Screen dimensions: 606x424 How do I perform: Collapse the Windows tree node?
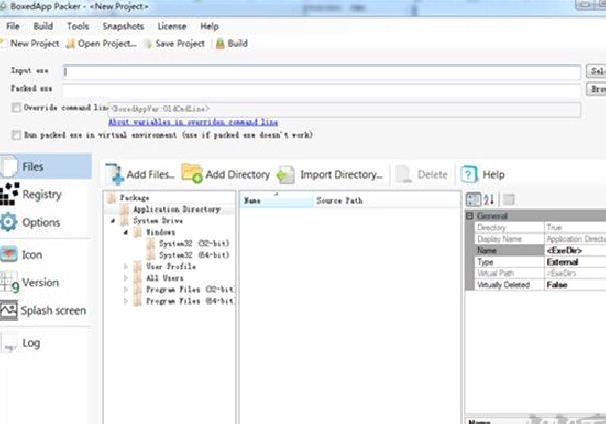(x=126, y=232)
